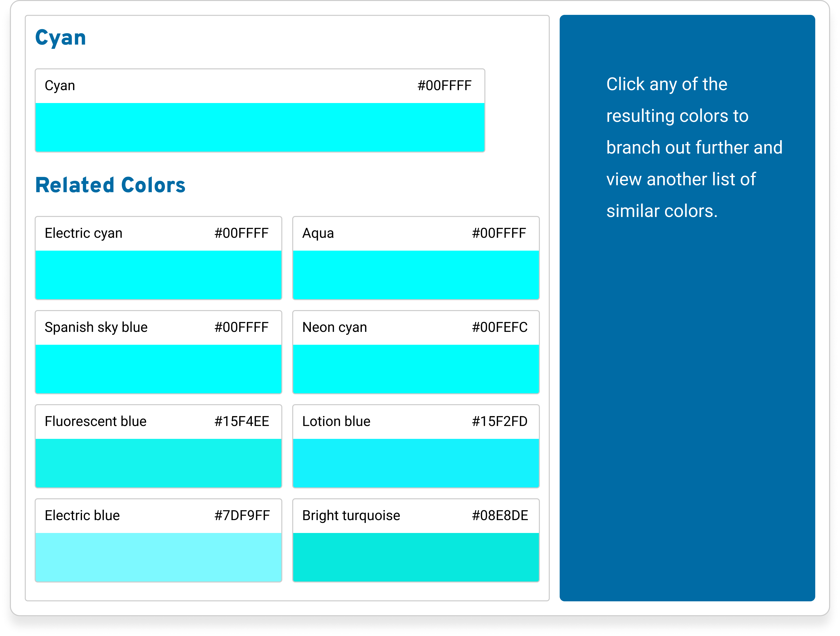Screen dimensions: 840x636
Task: Click the 'Lotion blue' name label
Action: click(x=336, y=421)
